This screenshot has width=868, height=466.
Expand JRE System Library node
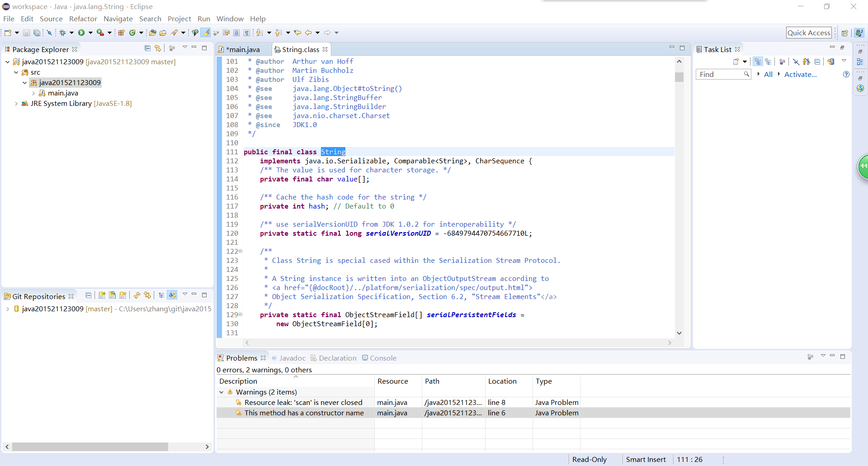point(16,104)
